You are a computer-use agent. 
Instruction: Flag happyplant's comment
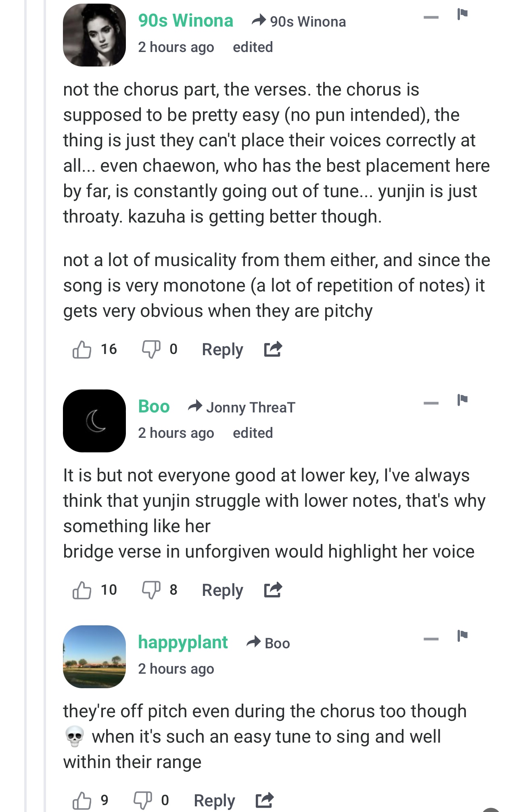tap(462, 636)
